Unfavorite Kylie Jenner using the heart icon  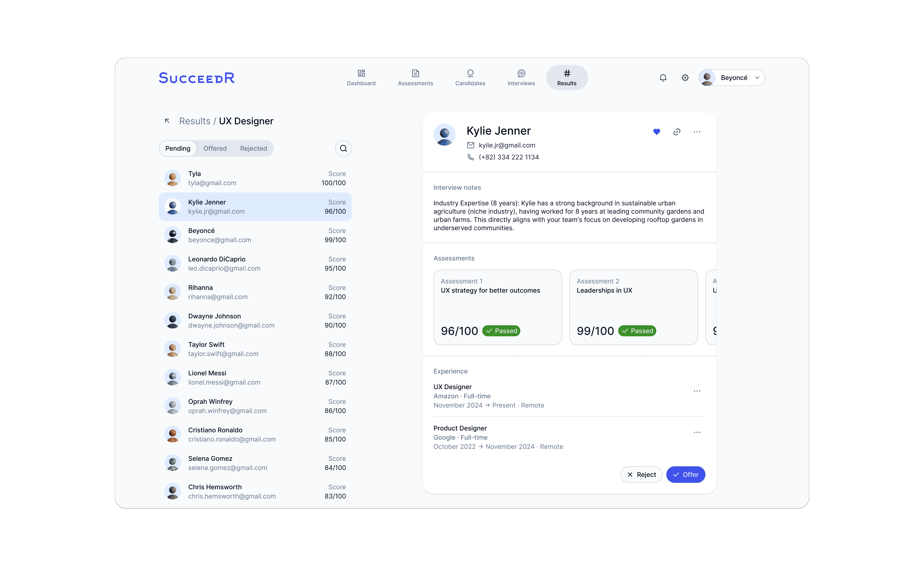656,132
